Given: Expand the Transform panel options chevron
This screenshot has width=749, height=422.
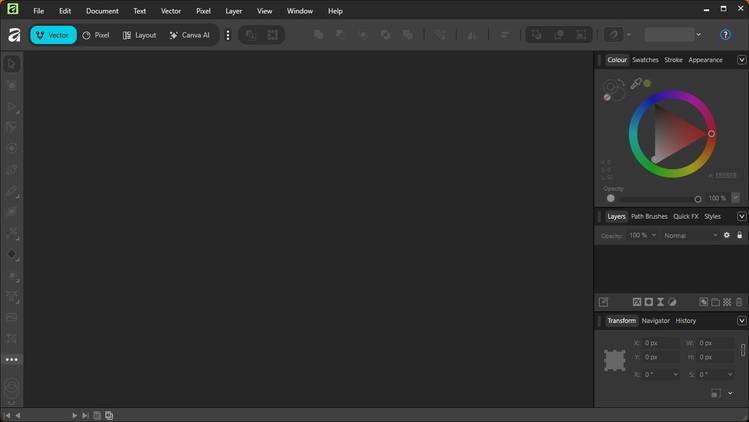Looking at the screenshot, I should coord(741,321).
